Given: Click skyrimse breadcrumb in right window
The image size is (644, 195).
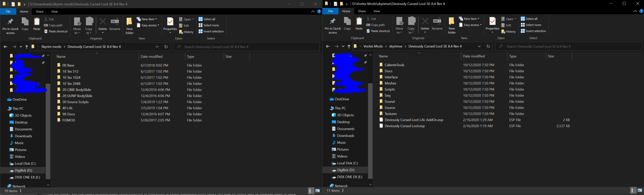Looking at the screenshot, I should click(x=396, y=46).
